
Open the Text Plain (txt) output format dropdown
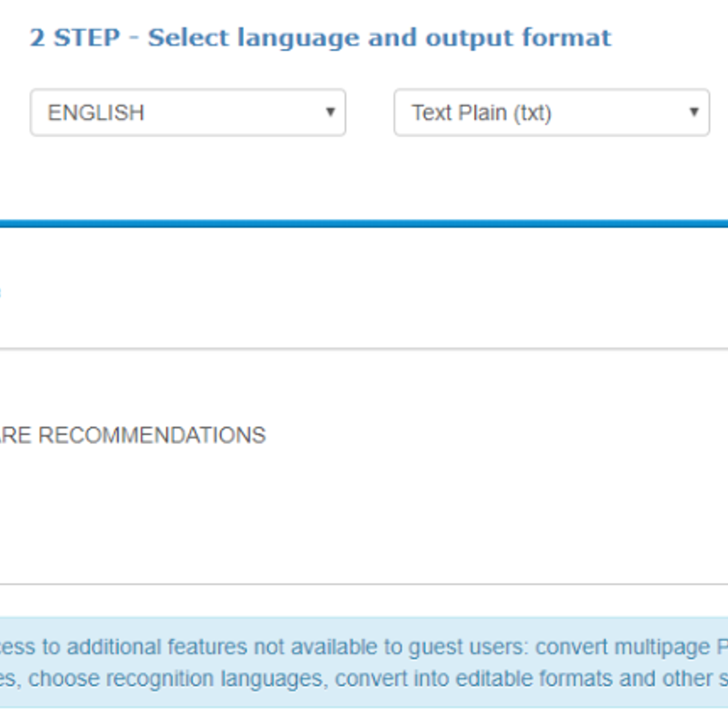pos(551,112)
